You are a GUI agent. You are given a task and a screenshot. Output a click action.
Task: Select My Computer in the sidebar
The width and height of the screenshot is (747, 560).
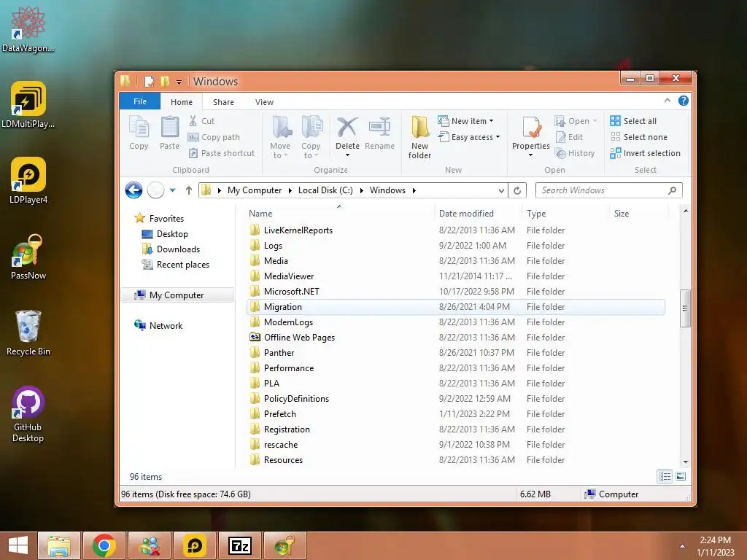point(177,295)
